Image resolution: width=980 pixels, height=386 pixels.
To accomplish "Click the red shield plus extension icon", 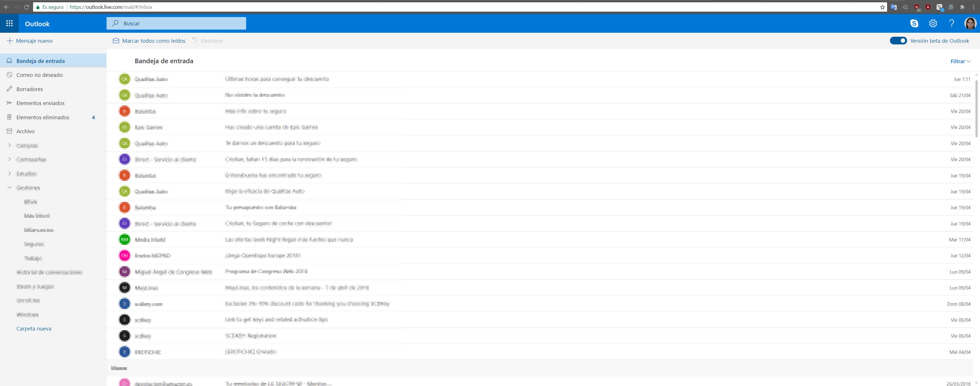I will 928,7.
